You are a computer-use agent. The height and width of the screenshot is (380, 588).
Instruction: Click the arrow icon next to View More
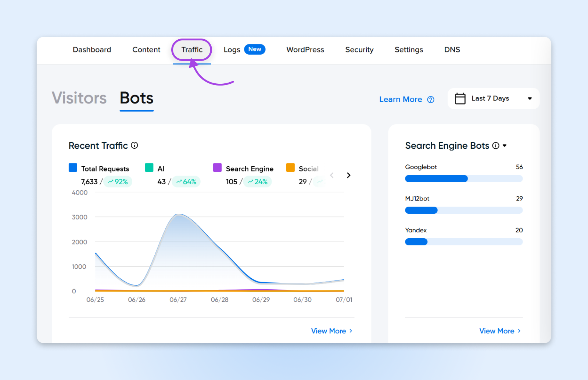pos(351,331)
